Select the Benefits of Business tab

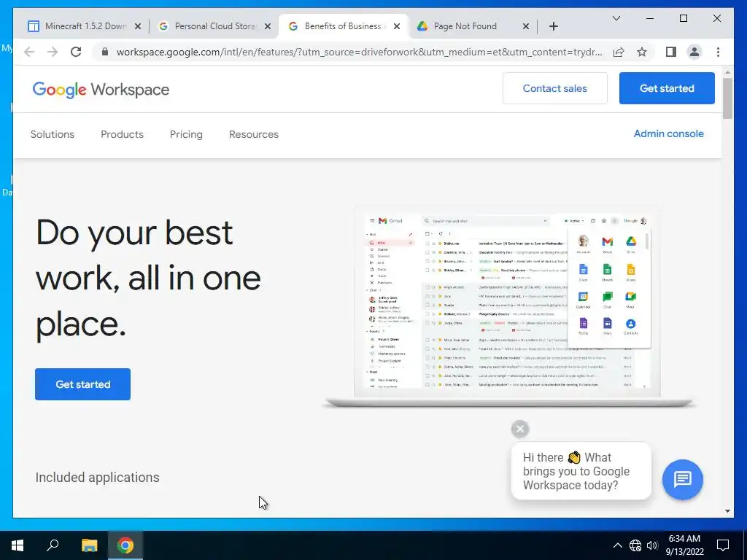(x=343, y=26)
